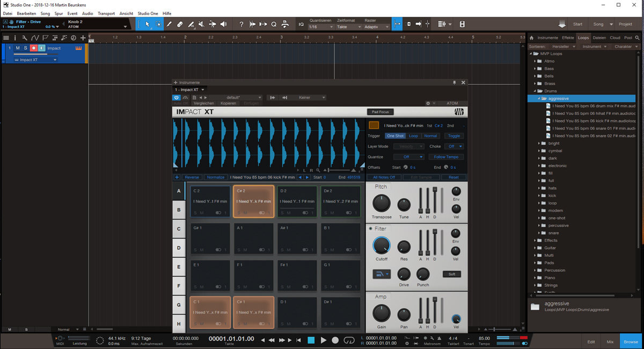Enable the Toggle trigger option

tap(454, 136)
